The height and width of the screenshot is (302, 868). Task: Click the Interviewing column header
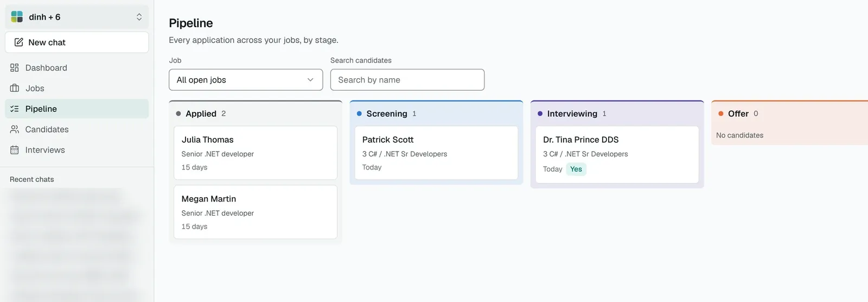pos(617,114)
